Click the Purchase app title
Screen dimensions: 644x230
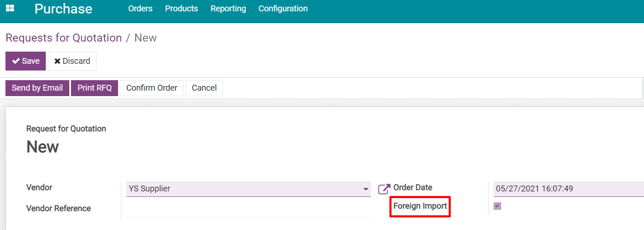[63, 9]
